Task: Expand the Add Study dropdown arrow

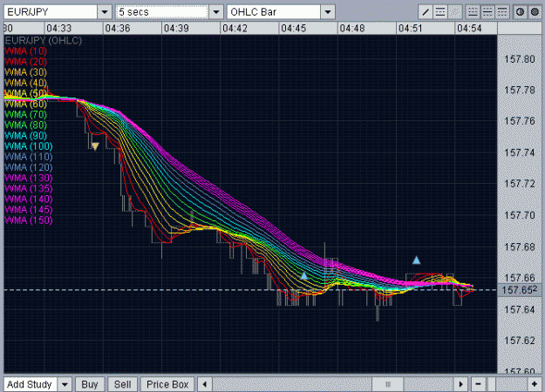Action: (65, 384)
